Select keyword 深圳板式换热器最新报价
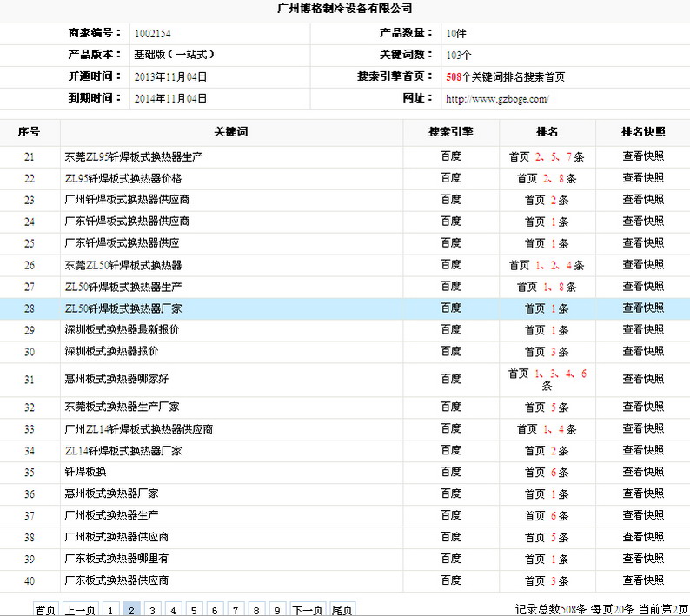690x616 pixels. [122, 329]
